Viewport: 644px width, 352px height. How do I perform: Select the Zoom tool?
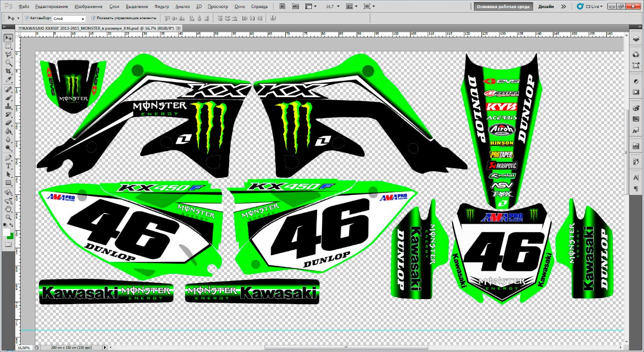point(9,217)
